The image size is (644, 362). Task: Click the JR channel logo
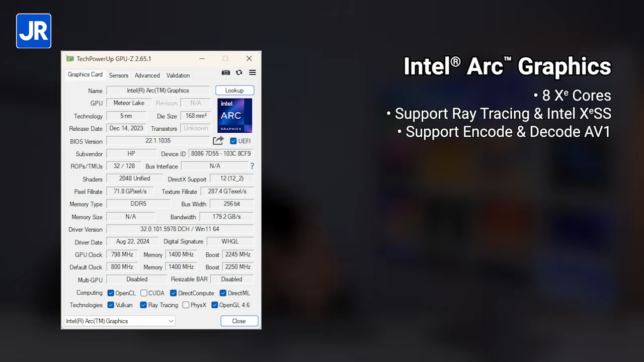pyautogui.click(x=34, y=31)
